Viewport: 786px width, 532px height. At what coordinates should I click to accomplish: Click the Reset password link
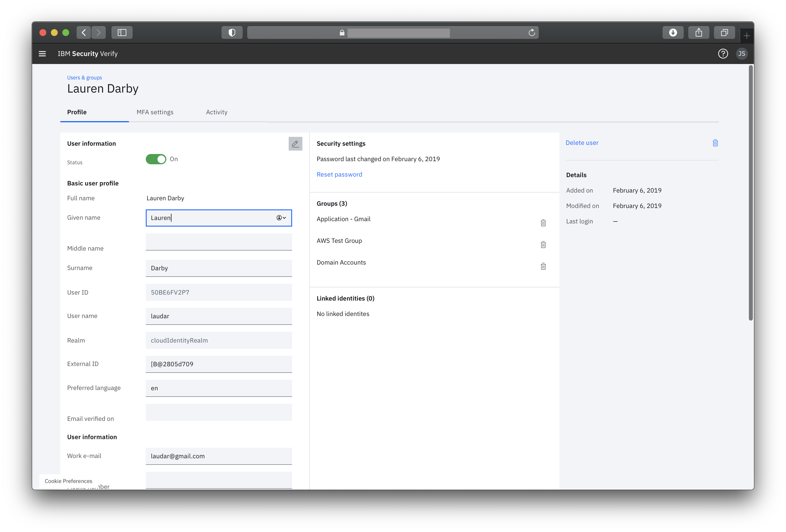point(339,174)
